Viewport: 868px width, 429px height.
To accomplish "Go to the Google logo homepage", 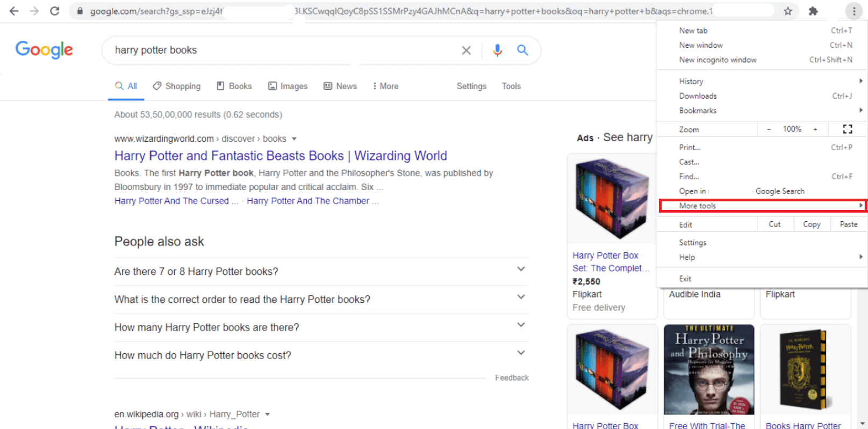I will point(44,50).
